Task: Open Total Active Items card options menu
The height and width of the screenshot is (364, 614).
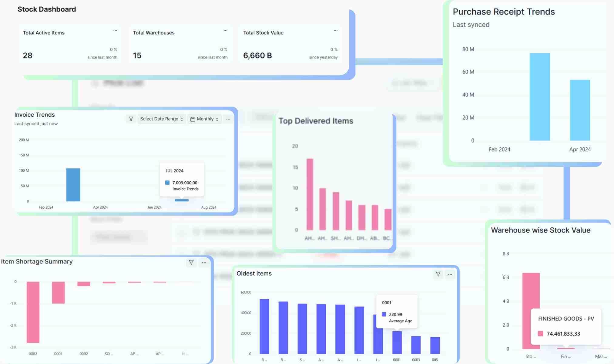Action: point(115,31)
